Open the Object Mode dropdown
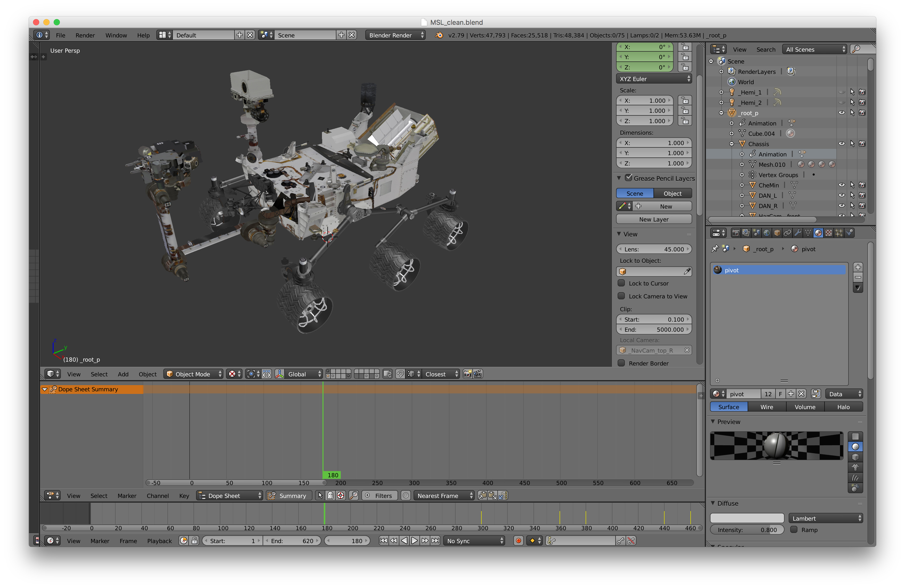This screenshot has height=588, width=905. pyautogui.click(x=193, y=374)
